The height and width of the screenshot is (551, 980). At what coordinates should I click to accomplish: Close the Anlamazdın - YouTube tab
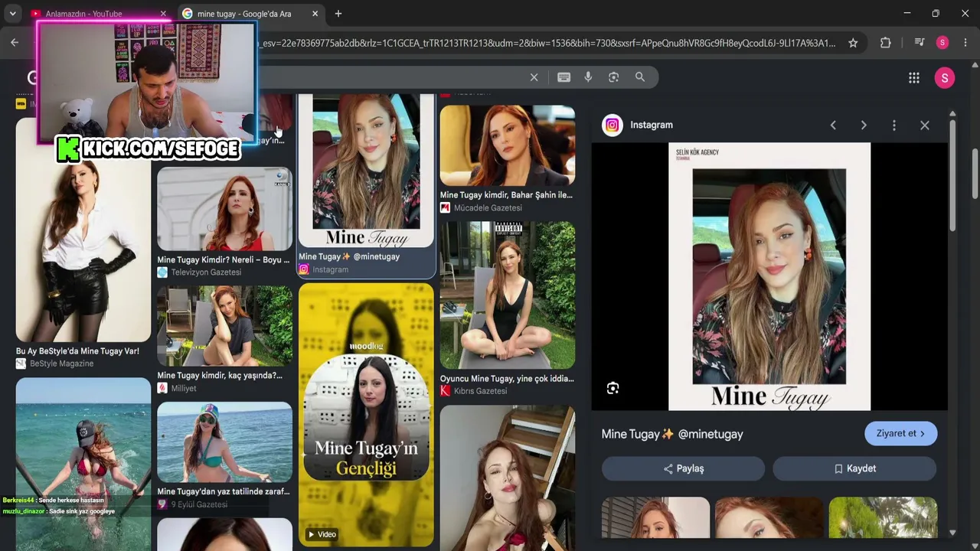pyautogui.click(x=163, y=14)
